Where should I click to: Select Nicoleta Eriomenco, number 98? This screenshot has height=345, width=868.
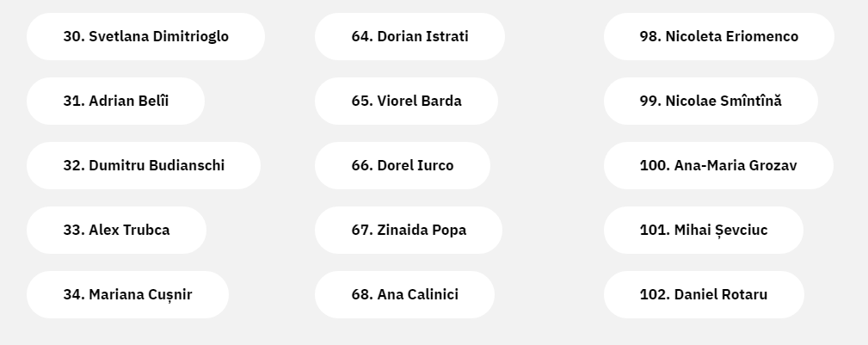(718, 36)
